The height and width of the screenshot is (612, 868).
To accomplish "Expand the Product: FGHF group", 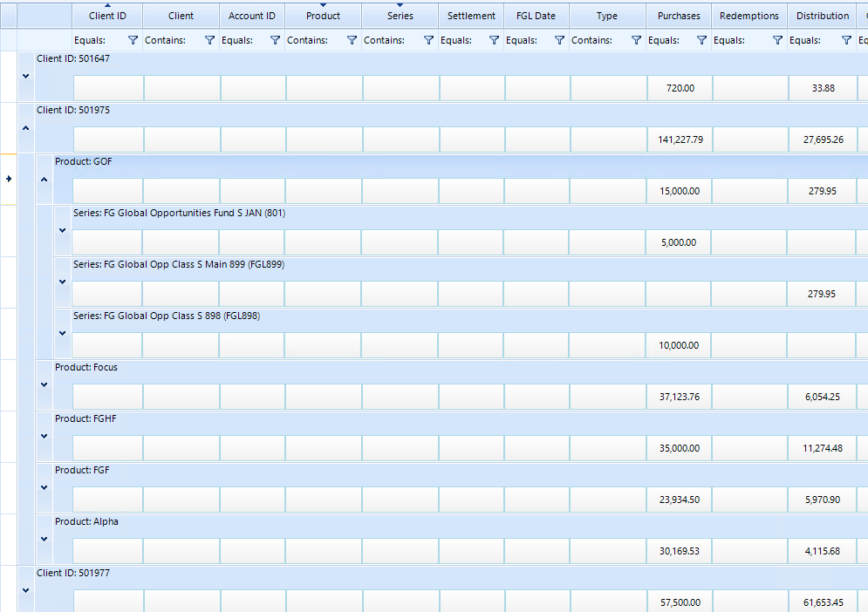I will click(44, 437).
